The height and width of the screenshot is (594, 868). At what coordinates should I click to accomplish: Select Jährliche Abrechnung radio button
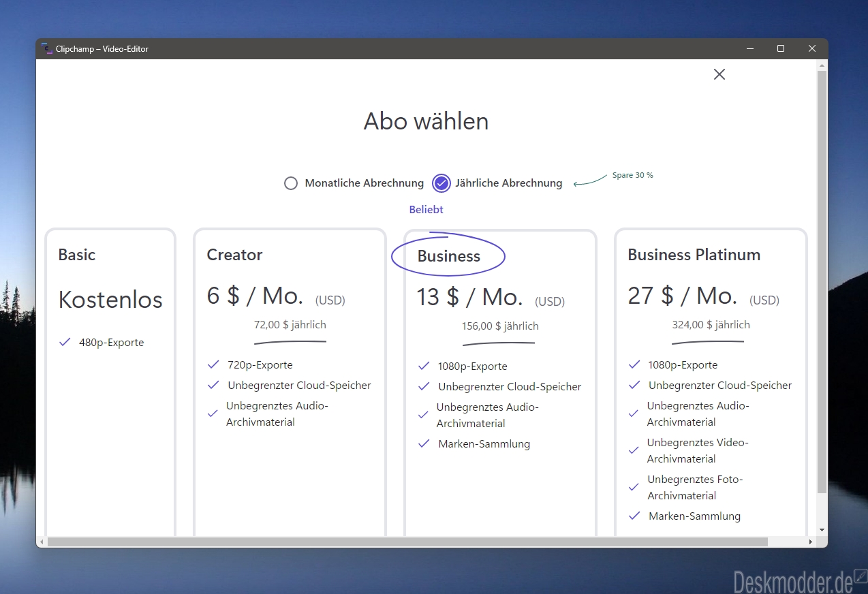point(441,183)
